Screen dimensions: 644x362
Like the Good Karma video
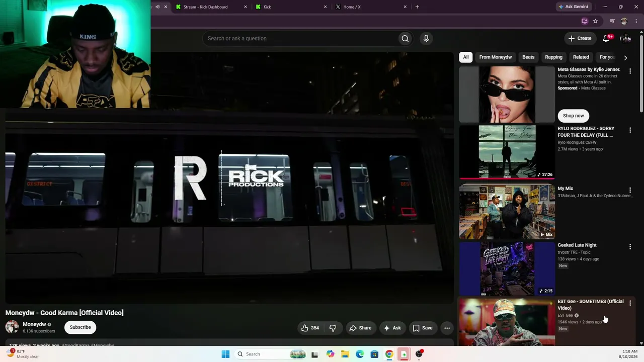310,328
